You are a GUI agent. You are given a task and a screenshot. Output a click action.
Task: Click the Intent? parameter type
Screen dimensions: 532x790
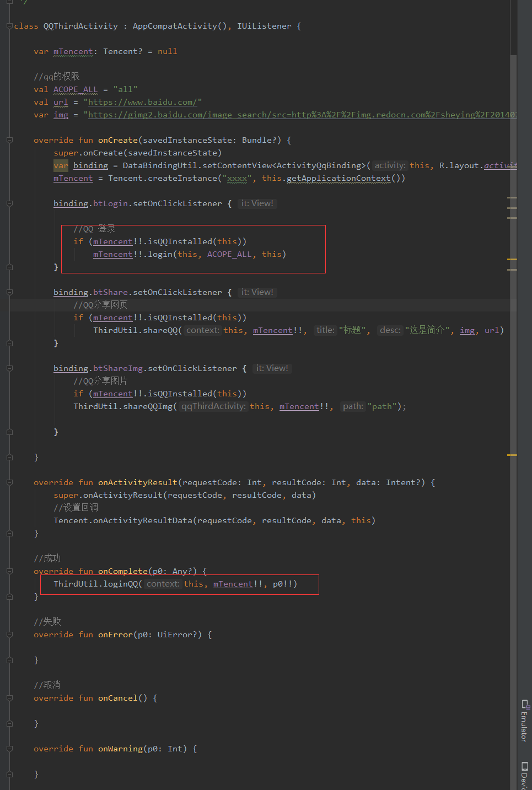403,482
